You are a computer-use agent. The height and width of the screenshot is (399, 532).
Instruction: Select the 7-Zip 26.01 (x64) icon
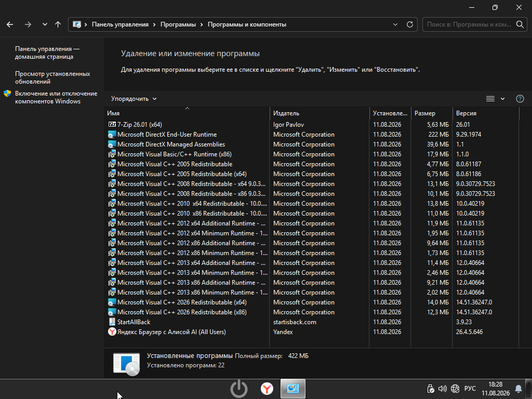click(x=112, y=125)
